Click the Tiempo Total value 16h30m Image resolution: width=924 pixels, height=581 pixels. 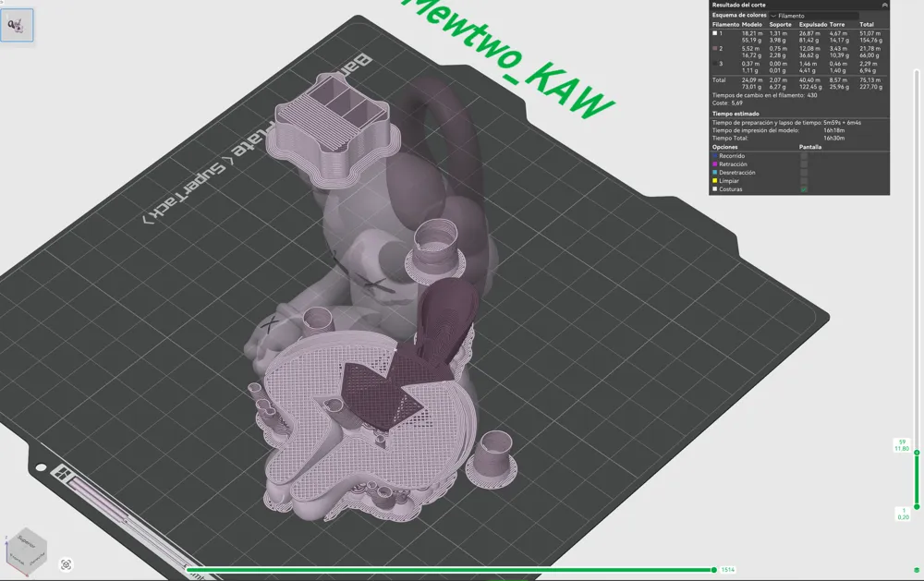[833, 138]
